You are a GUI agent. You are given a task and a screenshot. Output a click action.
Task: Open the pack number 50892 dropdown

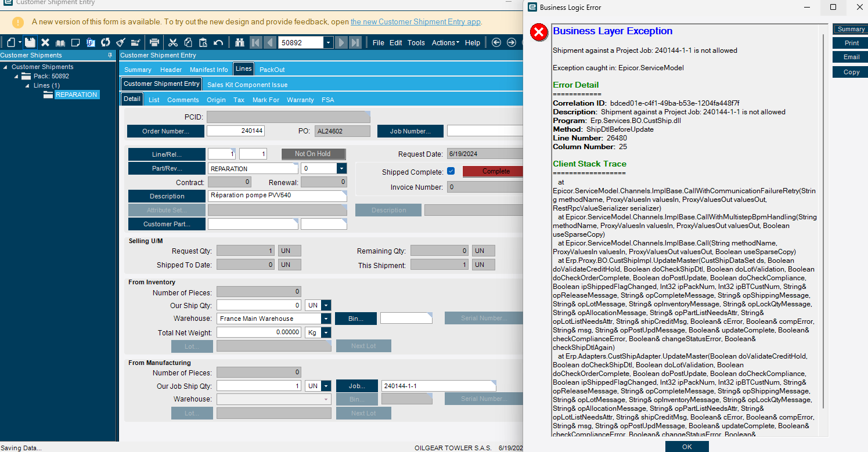(x=329, y=42)
